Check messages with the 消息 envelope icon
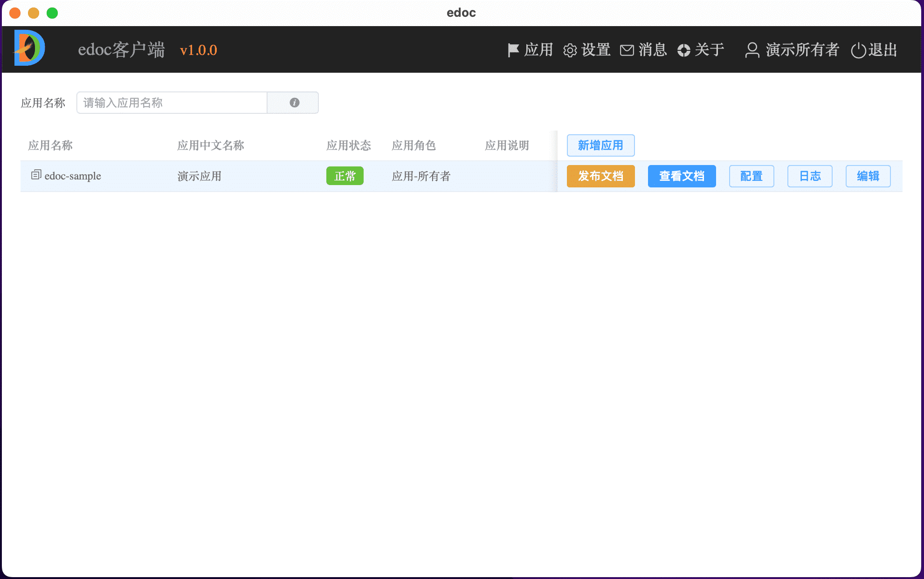Viewport: 924px width, 579px height. [x=643, y=50]
